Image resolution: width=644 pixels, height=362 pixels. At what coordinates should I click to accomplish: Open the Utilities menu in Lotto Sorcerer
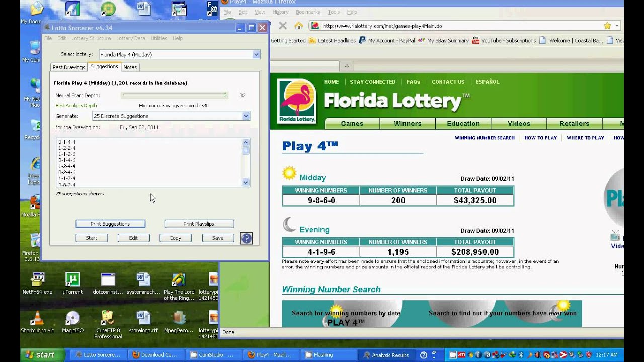[x=159, y=38]
